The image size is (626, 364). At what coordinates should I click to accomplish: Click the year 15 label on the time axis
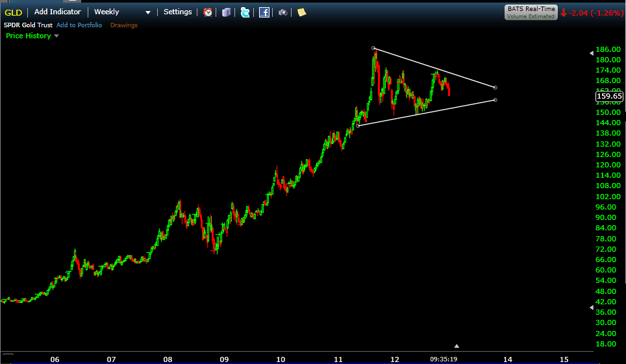tap(564, 359)
